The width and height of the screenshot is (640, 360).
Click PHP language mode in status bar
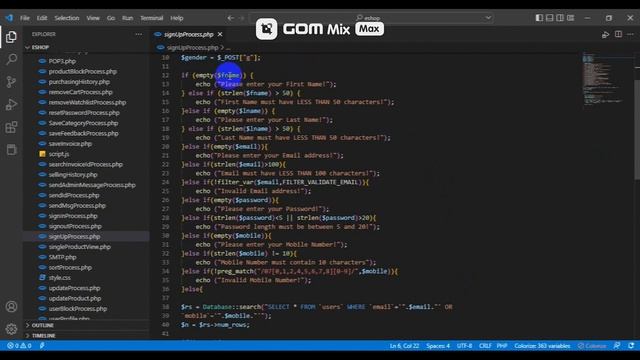(502, 346)
